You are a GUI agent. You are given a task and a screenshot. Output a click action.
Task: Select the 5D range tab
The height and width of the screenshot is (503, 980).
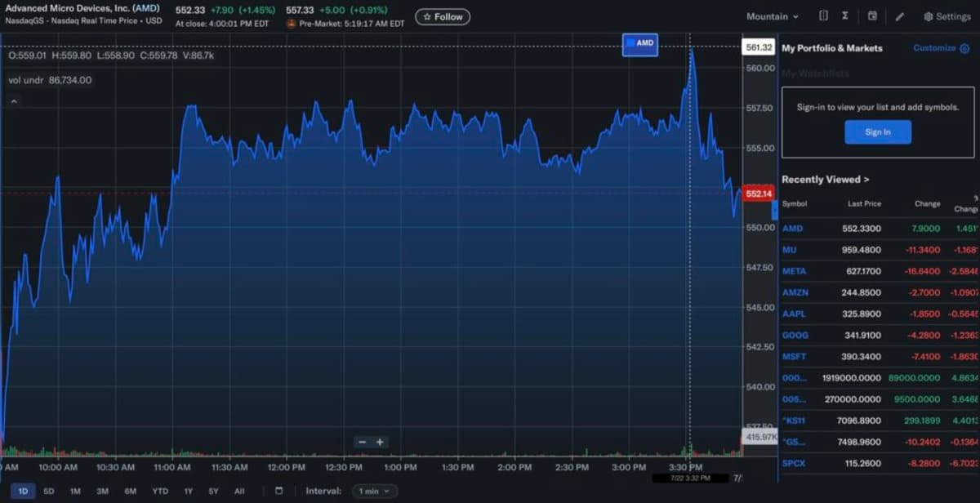tap(48, 491)
